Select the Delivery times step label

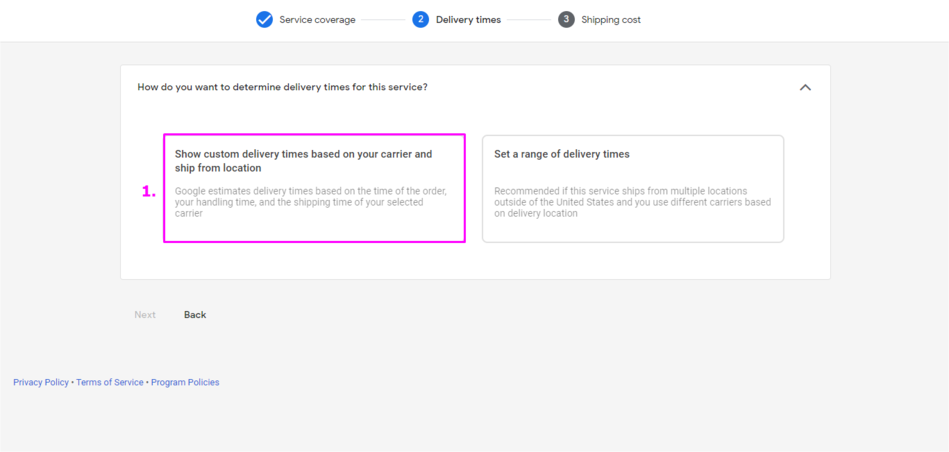pyautogui.click(x=468, y=20)
